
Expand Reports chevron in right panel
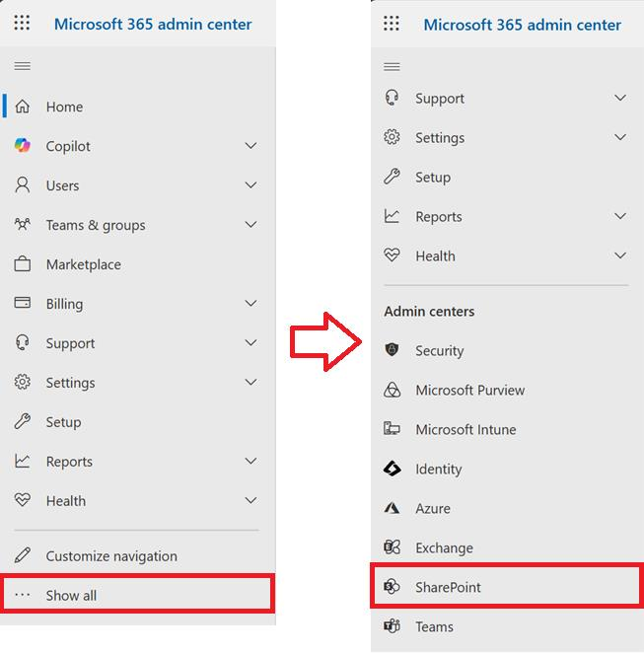[x=620, y=216]
